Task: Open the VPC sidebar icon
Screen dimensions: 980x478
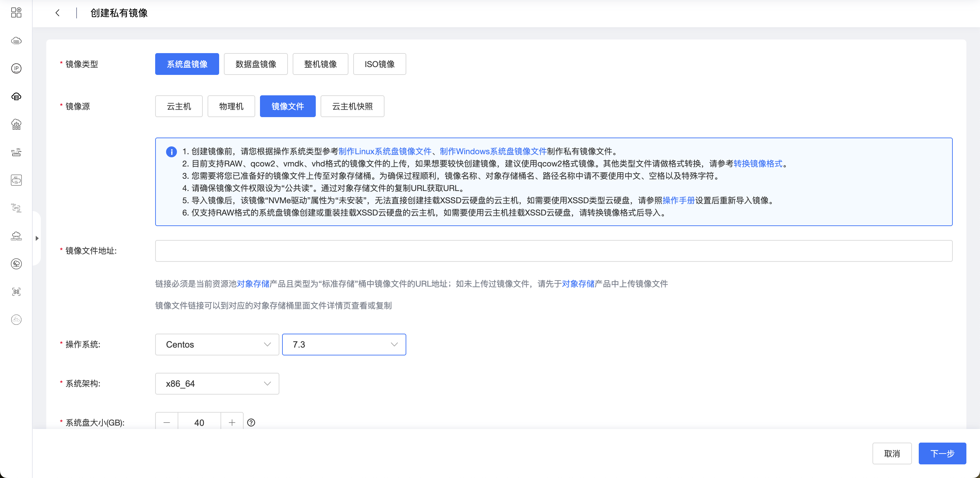Action: point(16,208)
